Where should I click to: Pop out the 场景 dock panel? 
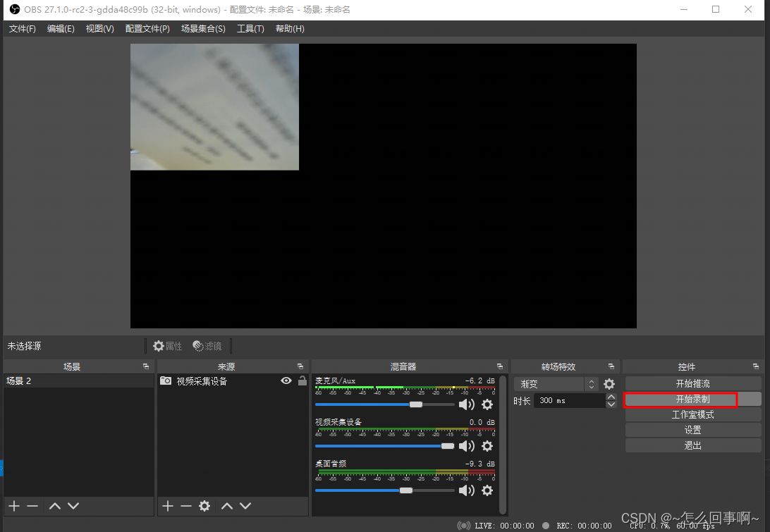[146, 366]
